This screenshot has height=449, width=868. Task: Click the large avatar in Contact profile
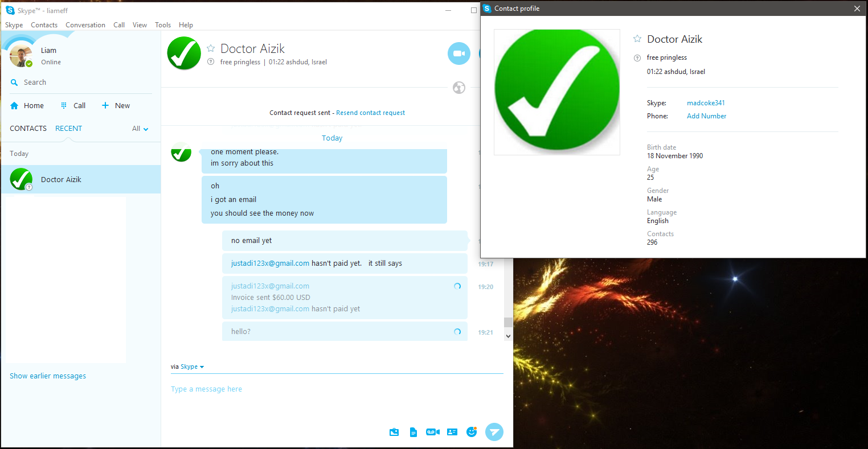point(557,92)
